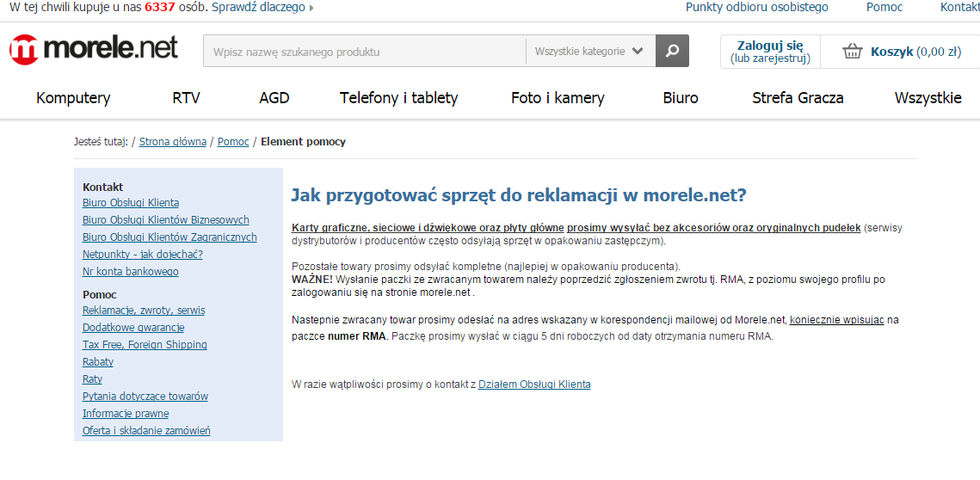Open the Strefa Gracza menu
The image size is (980, 480).
pyautogui.click(x=798, y=98)
